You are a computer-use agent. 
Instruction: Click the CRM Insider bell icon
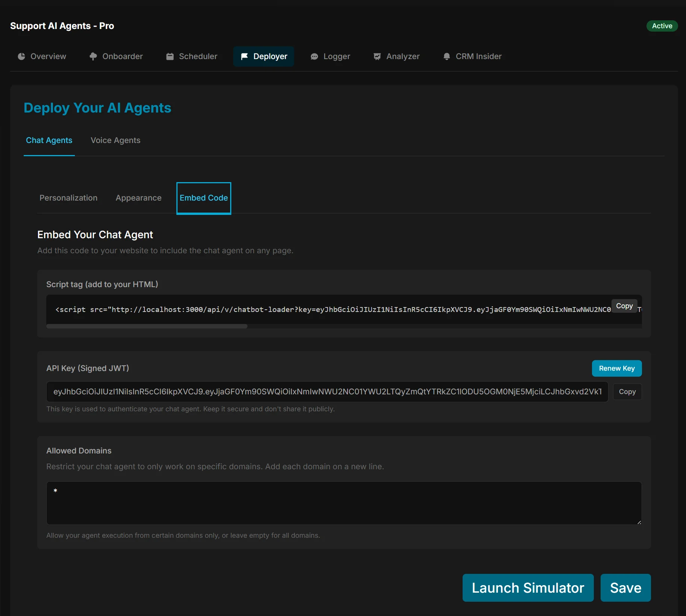coord(447,56)
